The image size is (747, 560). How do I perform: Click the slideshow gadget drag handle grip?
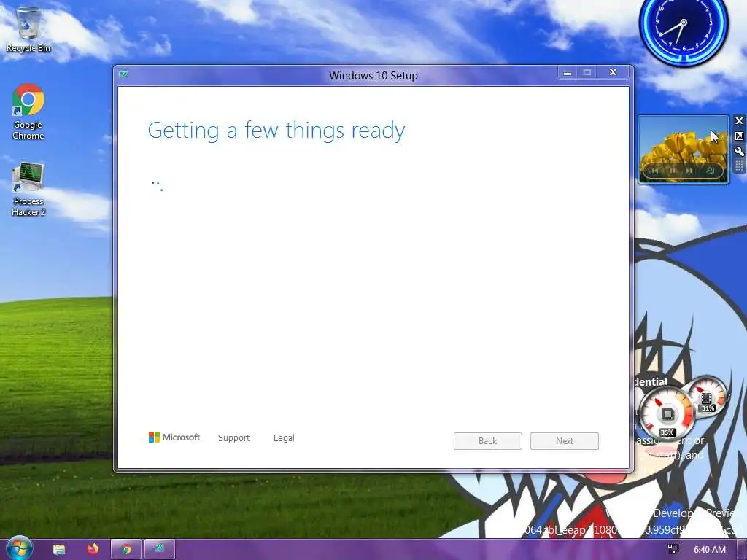coord(739,166)
